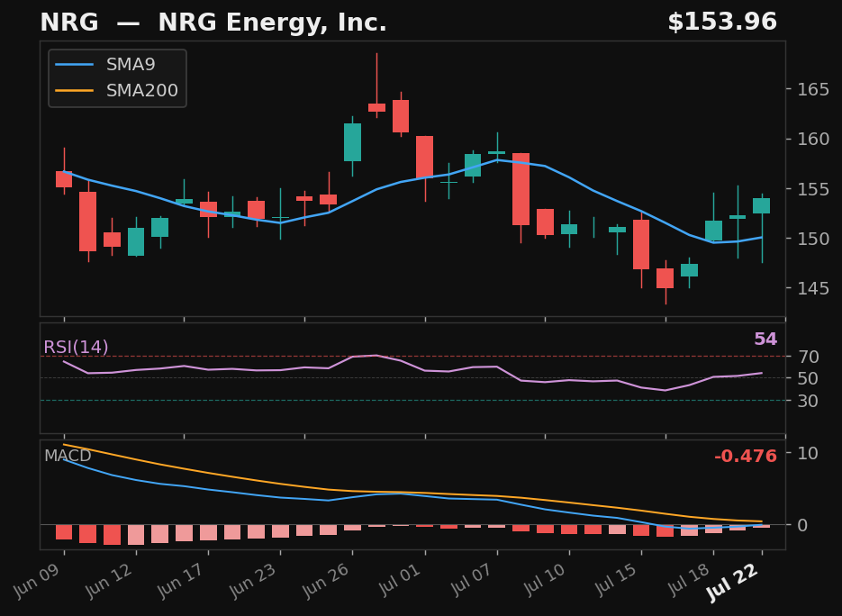This screenshot has height=616, width=842.
Task: Click the RSI 50 axis label
Action: click(x=808, y=378)
